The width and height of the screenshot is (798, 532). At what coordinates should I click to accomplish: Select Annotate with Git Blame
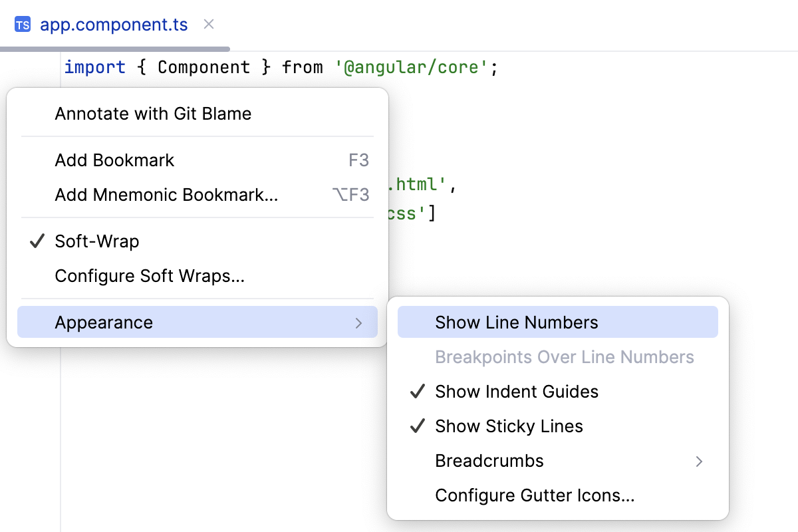coord(153,113)
